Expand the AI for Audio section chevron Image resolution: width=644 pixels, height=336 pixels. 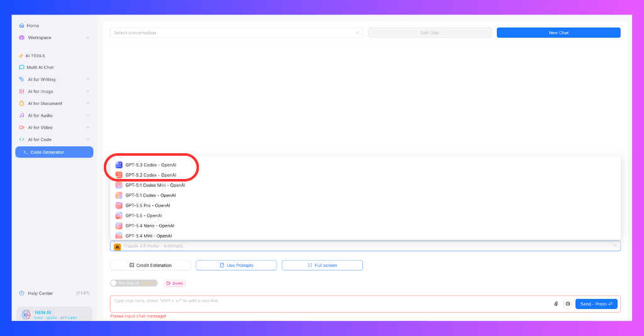click(87, 116)
